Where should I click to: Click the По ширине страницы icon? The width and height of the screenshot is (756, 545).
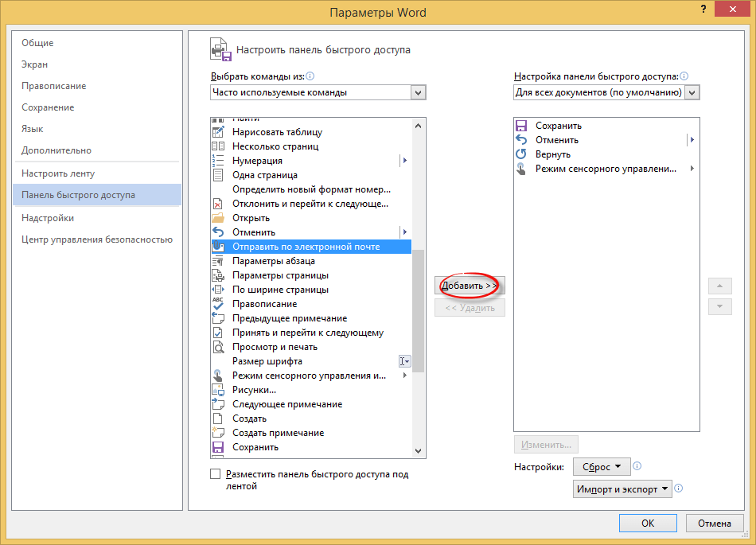pos(218,290)
